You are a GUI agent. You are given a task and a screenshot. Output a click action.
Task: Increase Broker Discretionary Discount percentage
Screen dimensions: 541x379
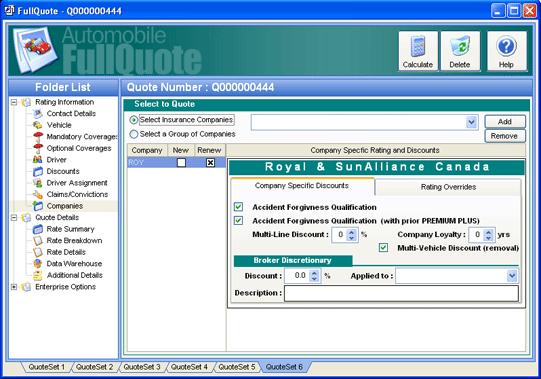(314, 273)
